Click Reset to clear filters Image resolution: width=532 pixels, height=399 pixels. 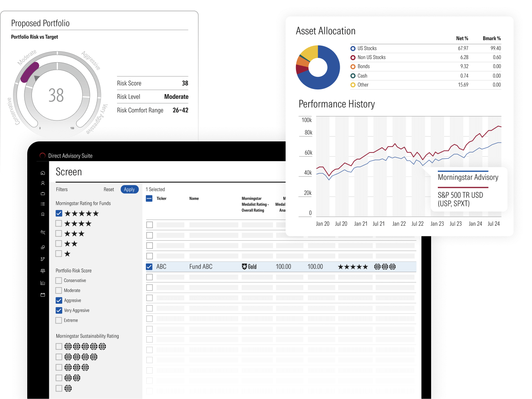tap(109, 189)
